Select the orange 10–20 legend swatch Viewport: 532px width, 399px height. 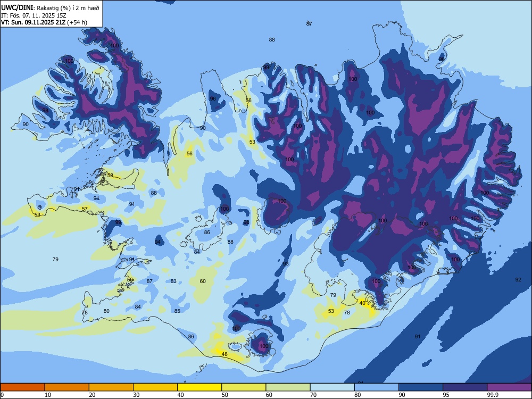pyautogui.click(x=67, y=387)
